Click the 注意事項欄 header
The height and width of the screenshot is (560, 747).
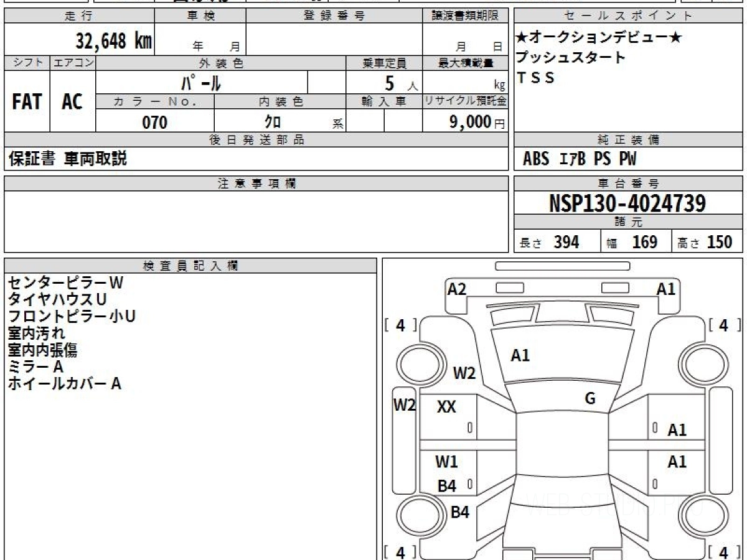coord(256,184)
